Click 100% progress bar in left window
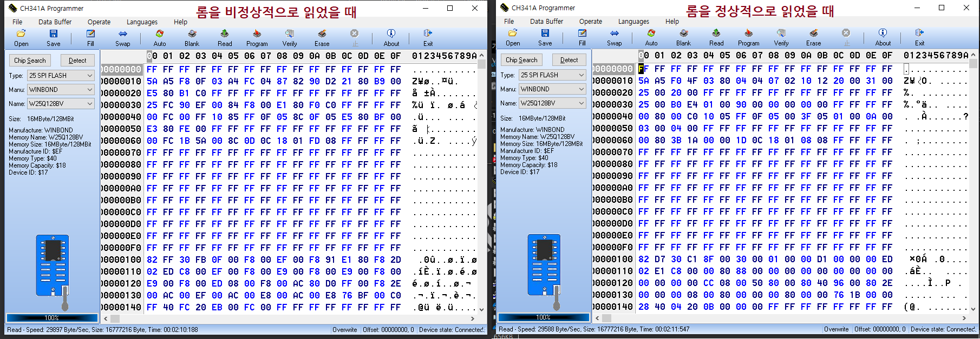The image size is (980, 339). point(52,318)
